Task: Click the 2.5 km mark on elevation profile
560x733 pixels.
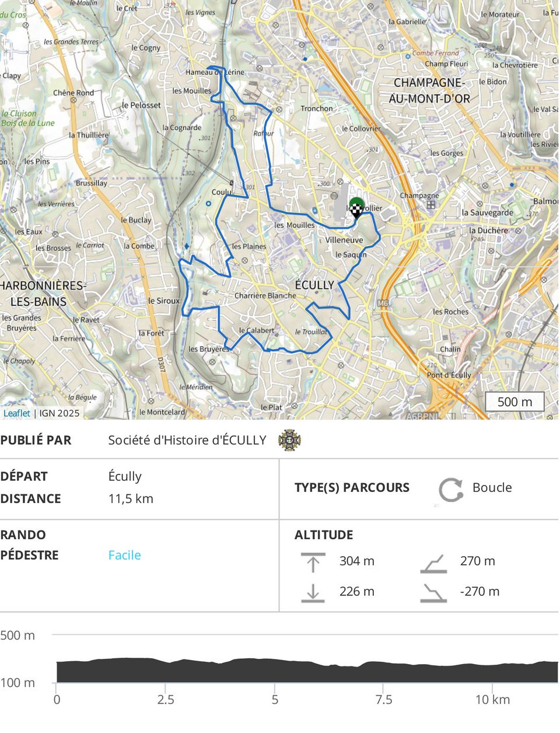Action: tap(166, 699)
